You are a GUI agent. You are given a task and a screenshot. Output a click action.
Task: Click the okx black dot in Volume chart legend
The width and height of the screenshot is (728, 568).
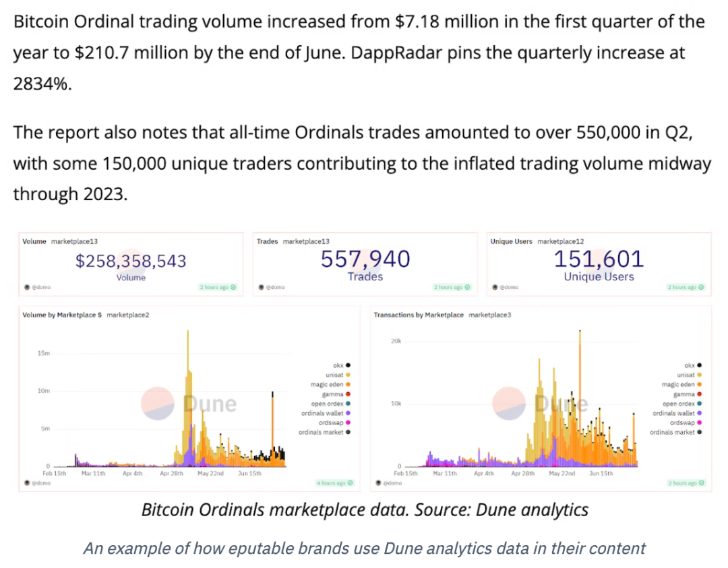coord(348,365)
